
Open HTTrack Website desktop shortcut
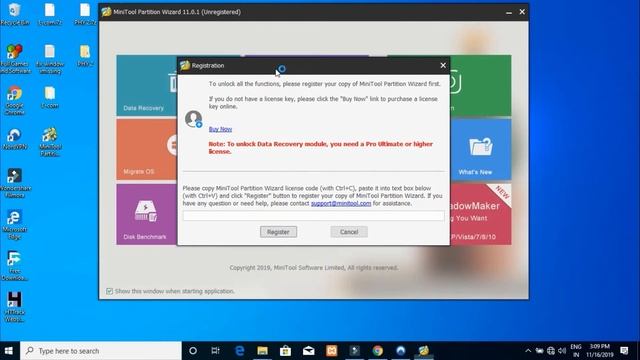[x=15, y=307]
